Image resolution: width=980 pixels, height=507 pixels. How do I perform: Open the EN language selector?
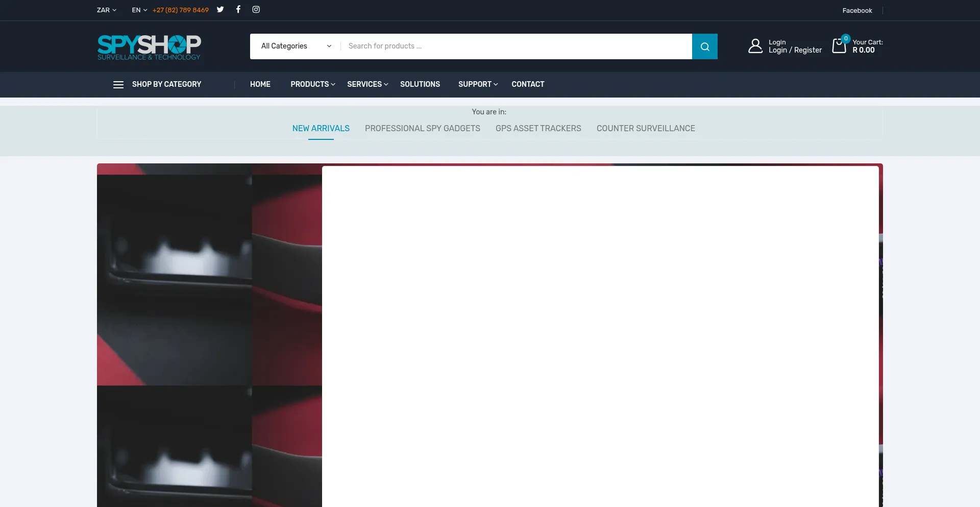click(x=139, y=10)
